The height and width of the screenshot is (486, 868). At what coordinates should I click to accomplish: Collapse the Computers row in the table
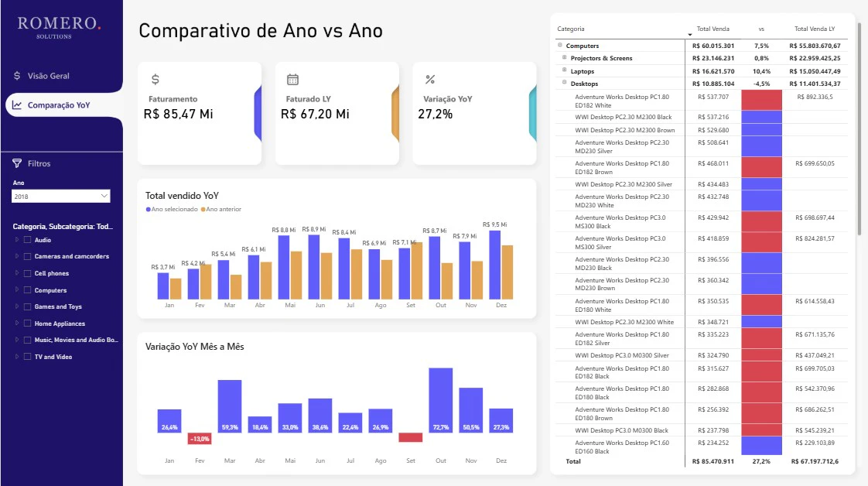pyautogui.click(x=560, y=45)
